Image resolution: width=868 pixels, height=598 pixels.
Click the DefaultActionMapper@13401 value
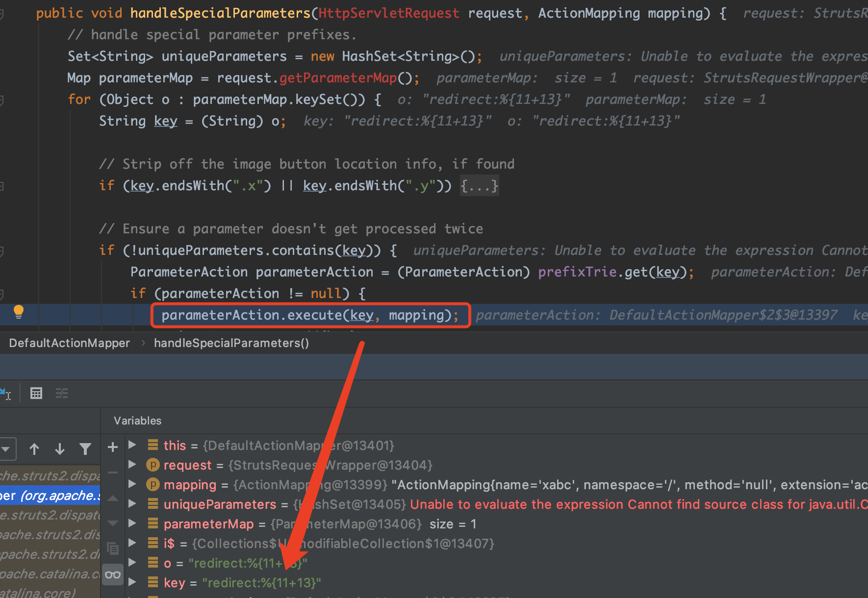pyautogui.click(x=299, y=446)
